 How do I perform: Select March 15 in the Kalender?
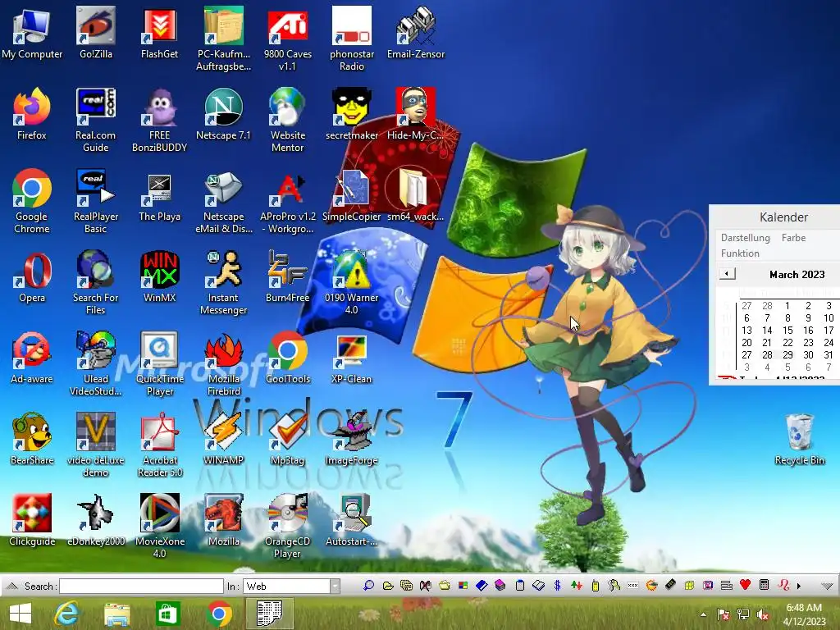pyautogui.click(x=787, y=331)
